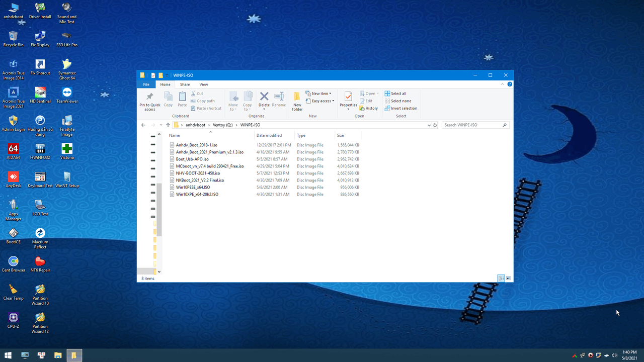The image size is (644, 362).
Task: Open AnyDesk desktop icon
Action: pos(14,180)
